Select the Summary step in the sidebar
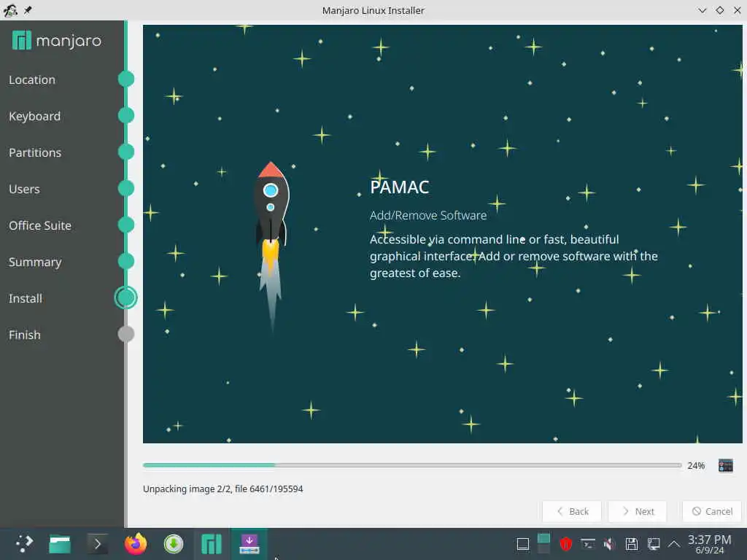747x560 pixels. coord(35,262)
